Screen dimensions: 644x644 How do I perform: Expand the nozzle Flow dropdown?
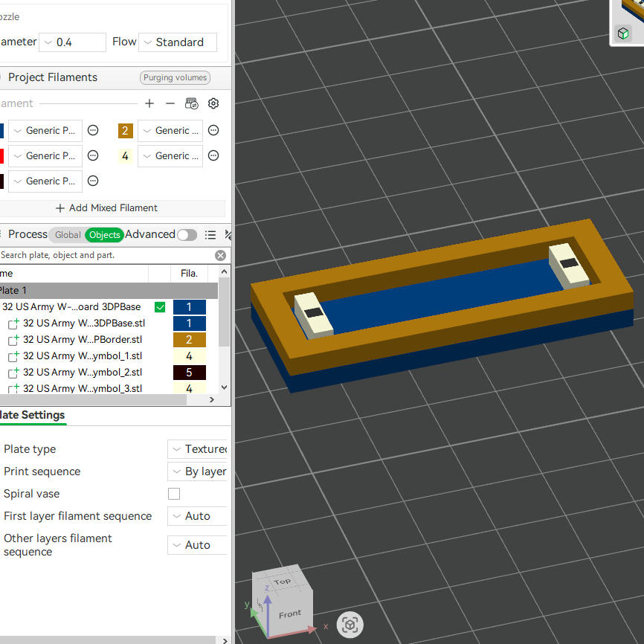coord(178,42)
